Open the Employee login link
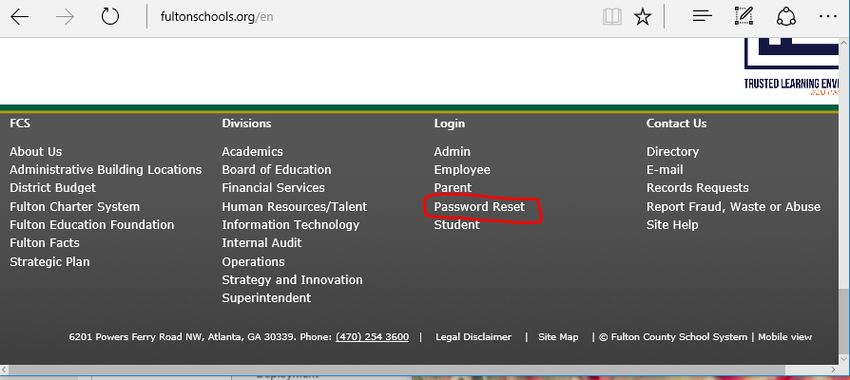 click(462, 170)
